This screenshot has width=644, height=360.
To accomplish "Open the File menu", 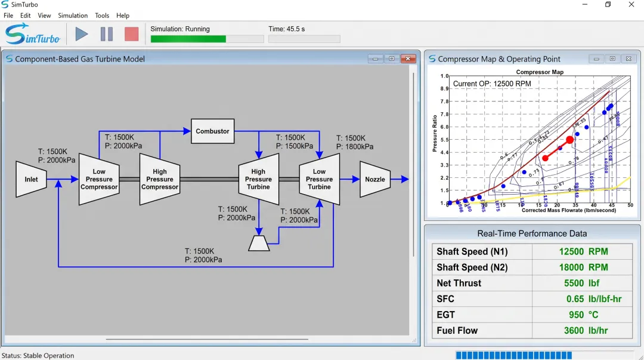I will coord(8,16).
